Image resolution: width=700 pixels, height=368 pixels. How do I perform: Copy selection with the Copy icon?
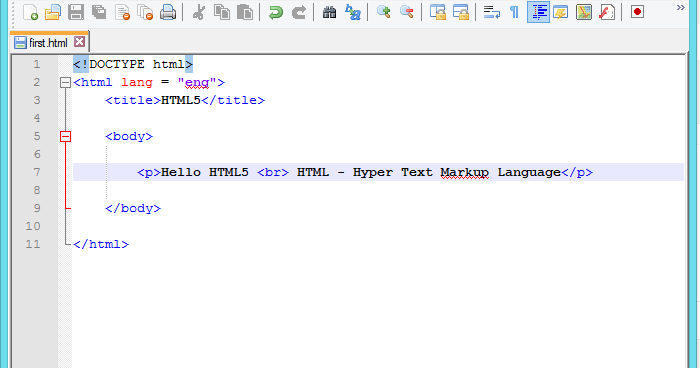pos(222,12)
